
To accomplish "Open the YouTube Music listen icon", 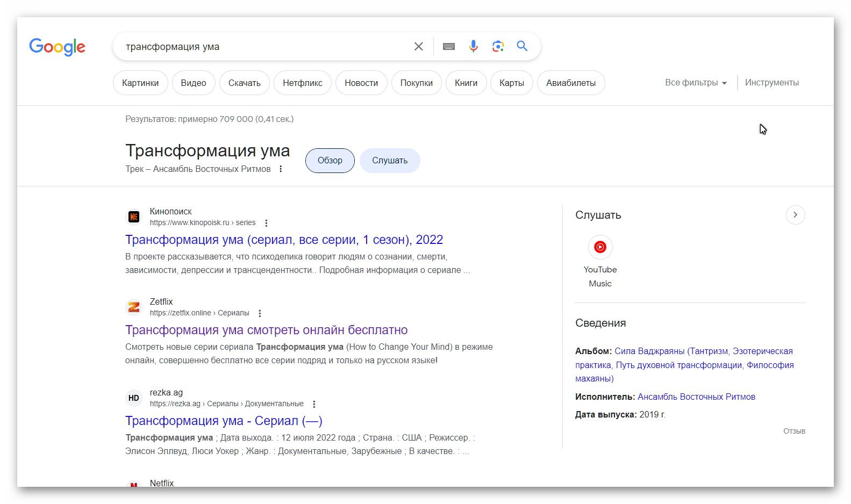I will pyautogui.click(x=600, y=247).
